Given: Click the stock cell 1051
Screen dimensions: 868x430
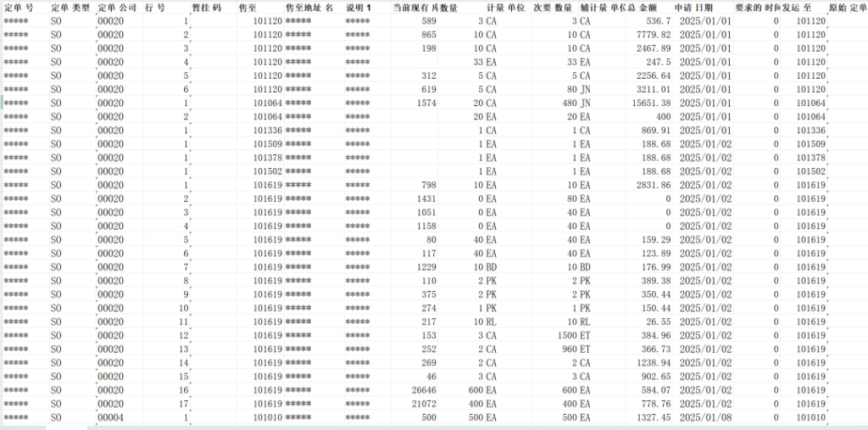Looking at the screenshot, I should (x=426, y=212).
